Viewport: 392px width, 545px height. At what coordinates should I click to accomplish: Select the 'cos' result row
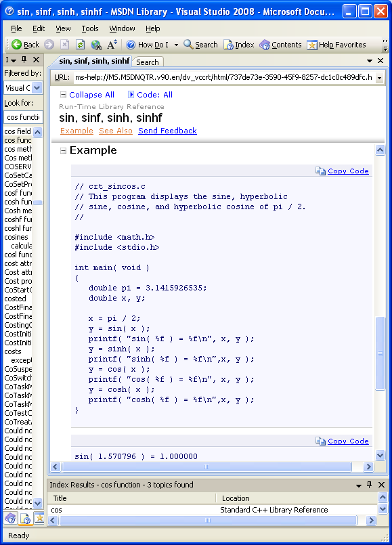point(213,510)
